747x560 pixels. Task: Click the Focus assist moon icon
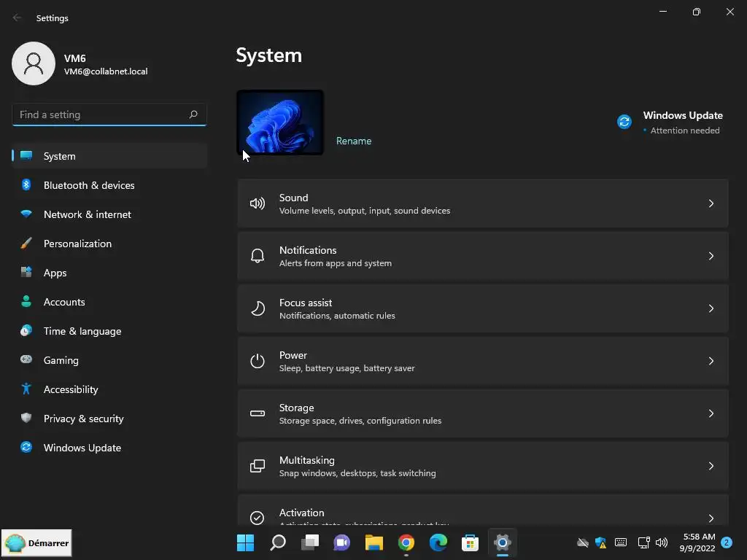pyautogui.click(x=258, y=308)
